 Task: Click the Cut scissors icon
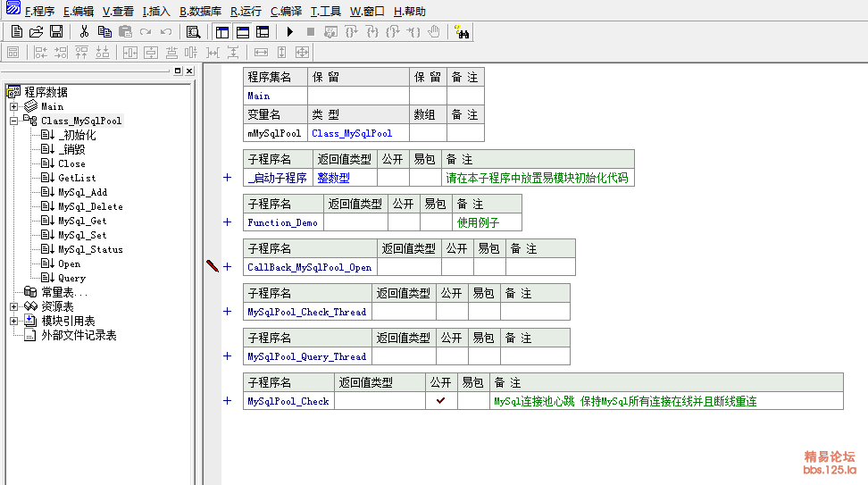(84, 31)
